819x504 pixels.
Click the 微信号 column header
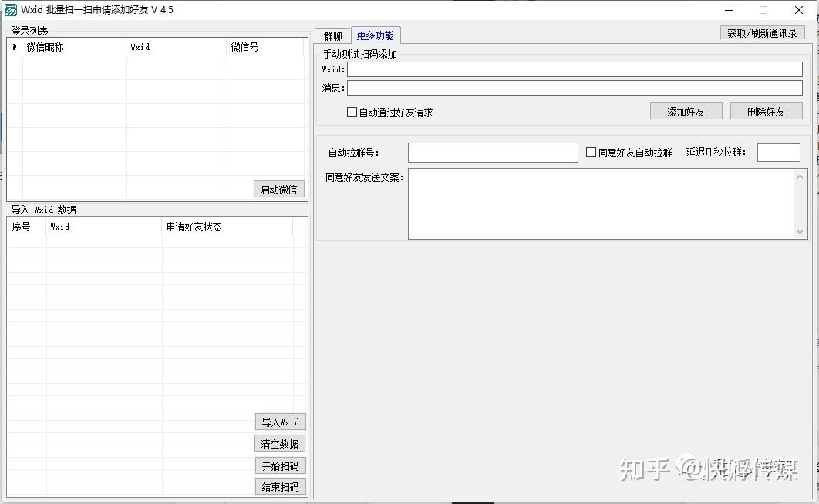[x=265, y=47]
